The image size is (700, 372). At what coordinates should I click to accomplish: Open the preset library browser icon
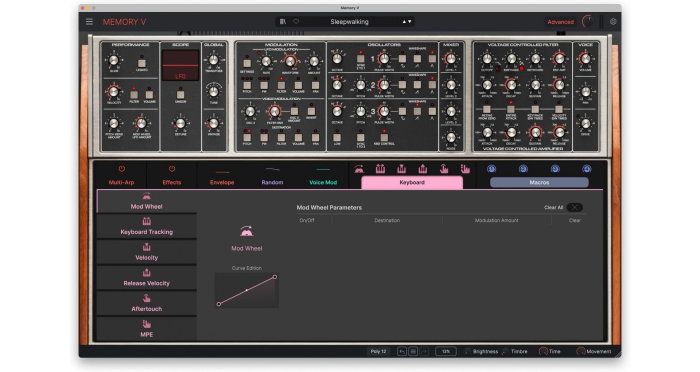point(283,21)
